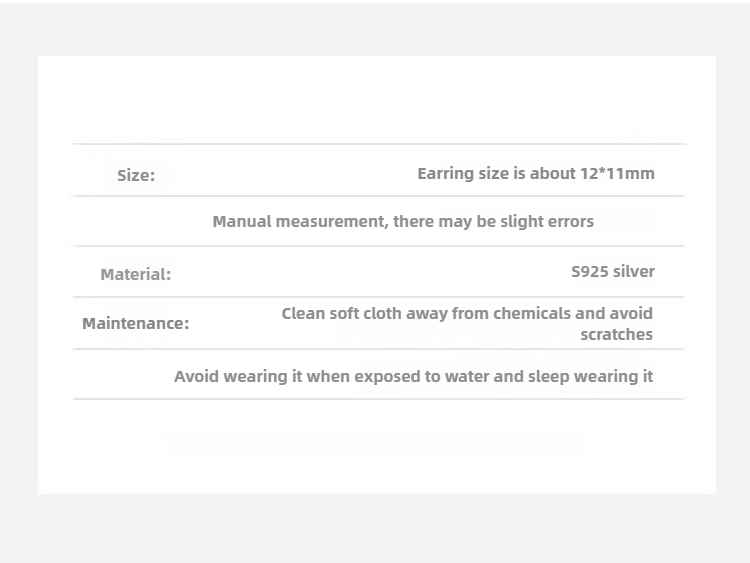Click the word scratches
This screenshot has width=750, height=563.
pos(617,334)
